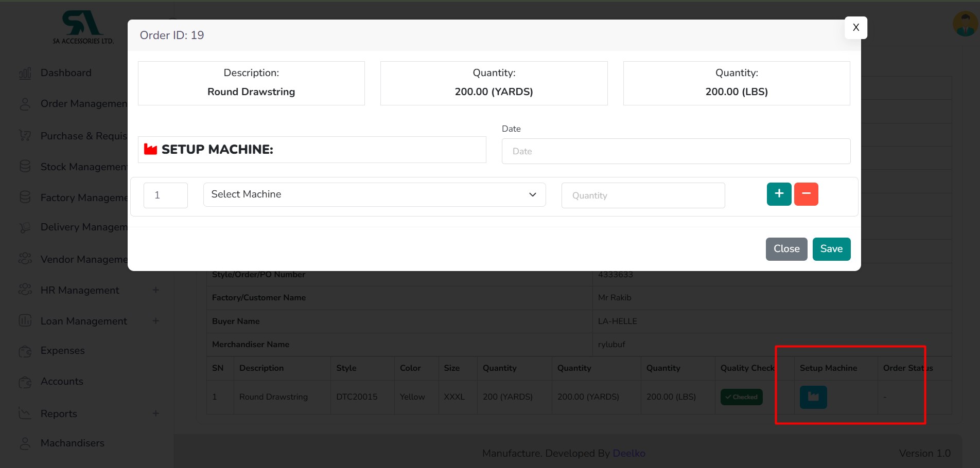The height and width of the screenshot is (468, 980).
Task: Click the Expenses wallet icon in sidebar
Action: click(25, 351)
